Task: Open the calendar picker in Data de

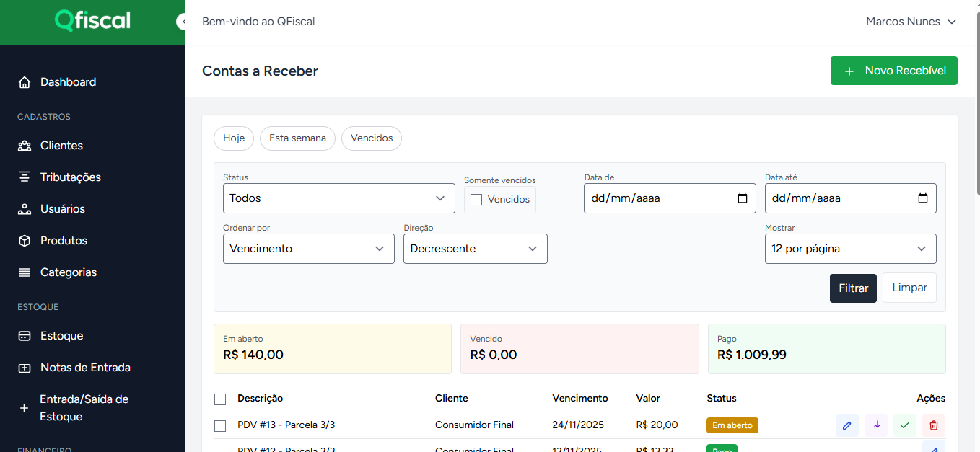Action: [x=743, y=198]
